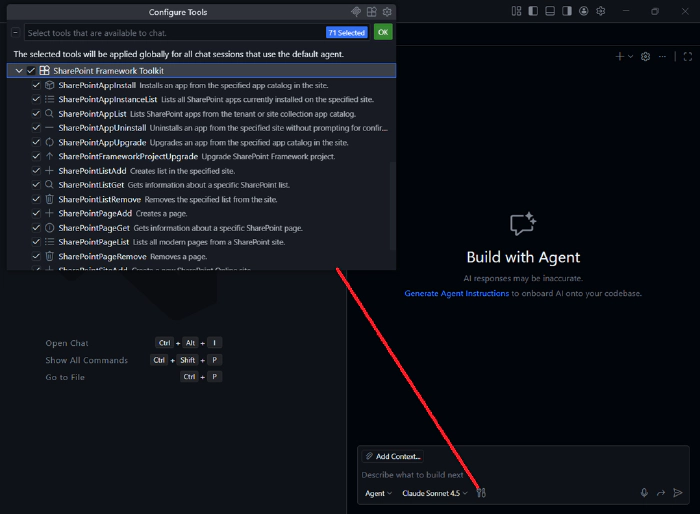Click the Go to File shortcut text
Image resolution: width=700 pixels, height=514 pixels.
(65, 377)
